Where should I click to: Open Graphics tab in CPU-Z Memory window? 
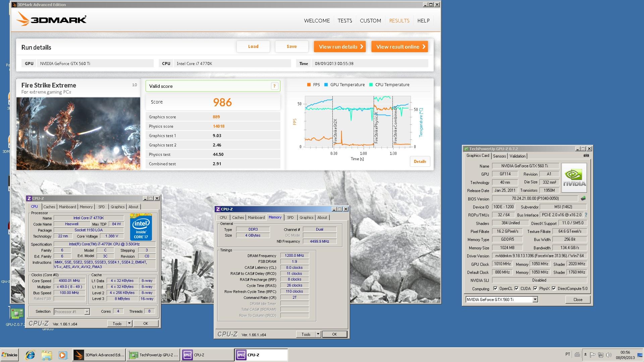click(306, 218)
